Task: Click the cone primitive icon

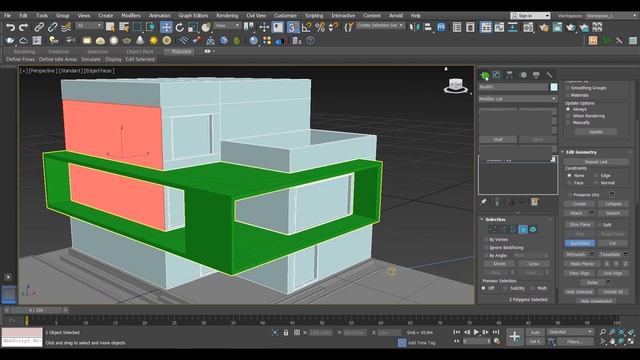Action: (x=140, y=40)
